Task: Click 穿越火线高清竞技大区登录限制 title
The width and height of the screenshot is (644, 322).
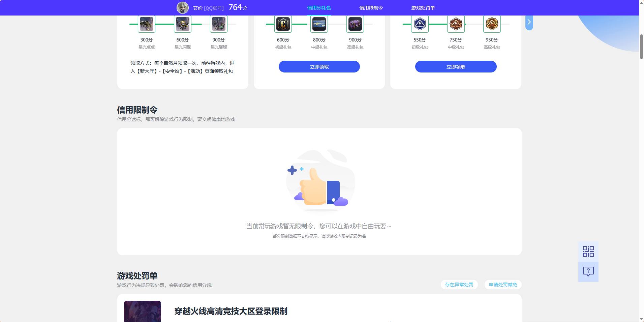Action: 231,311
